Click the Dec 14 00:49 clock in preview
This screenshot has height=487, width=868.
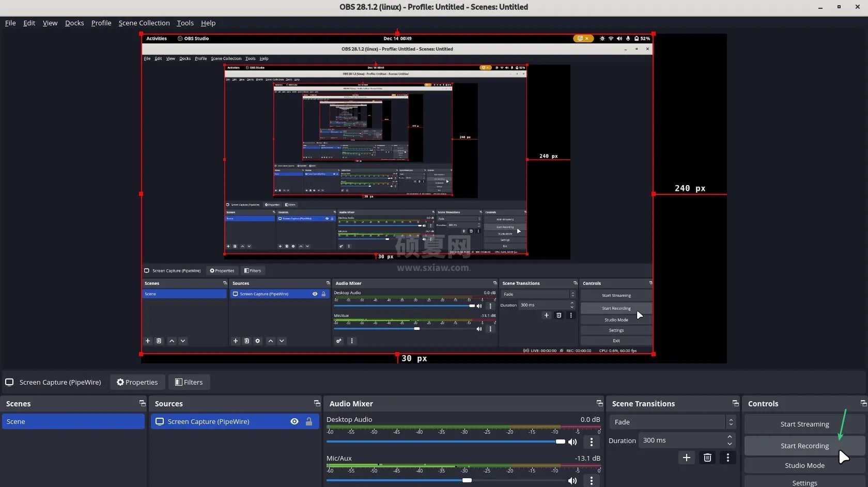click(397, 38)
